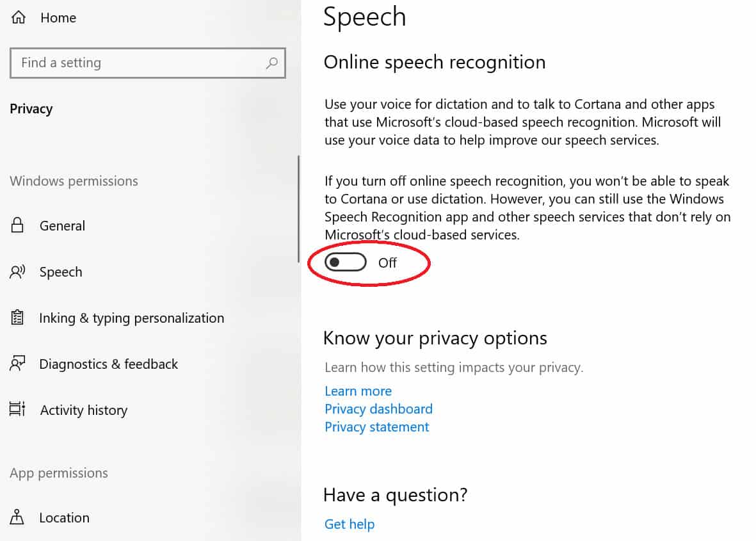The image size is (756, 541).
Task: Toggle Online speech recognition switch
Action: tap(346, 262)
